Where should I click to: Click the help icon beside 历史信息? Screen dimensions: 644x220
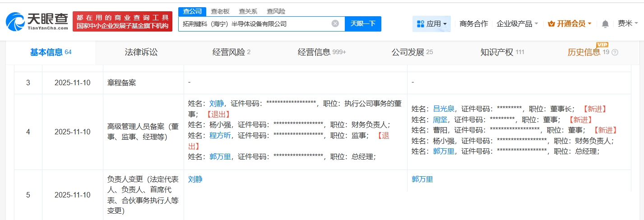click(615, 52)
